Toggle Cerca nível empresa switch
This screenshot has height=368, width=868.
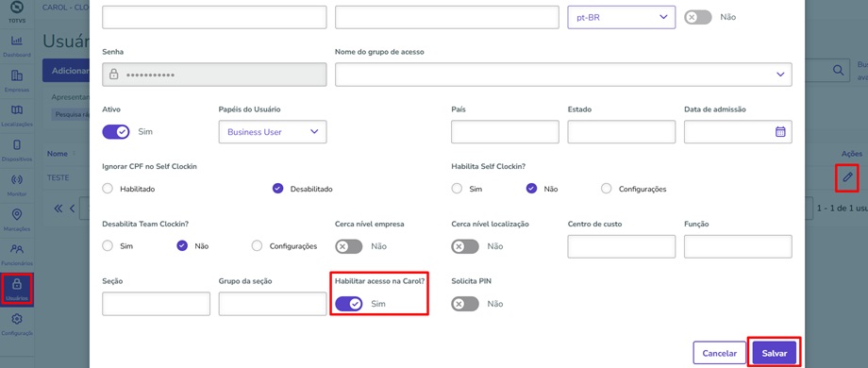tap(349, 246)
